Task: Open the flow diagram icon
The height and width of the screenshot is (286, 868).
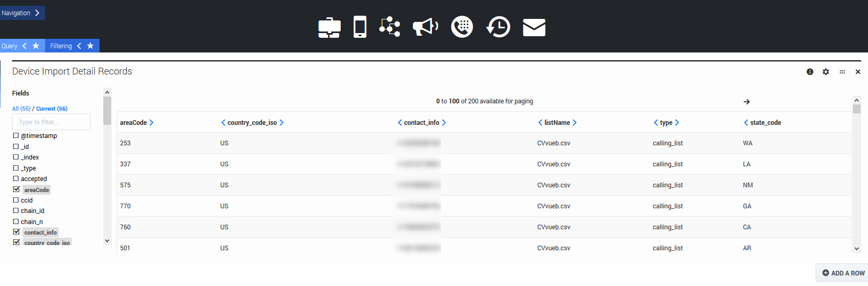Action: tap(389, 27)
